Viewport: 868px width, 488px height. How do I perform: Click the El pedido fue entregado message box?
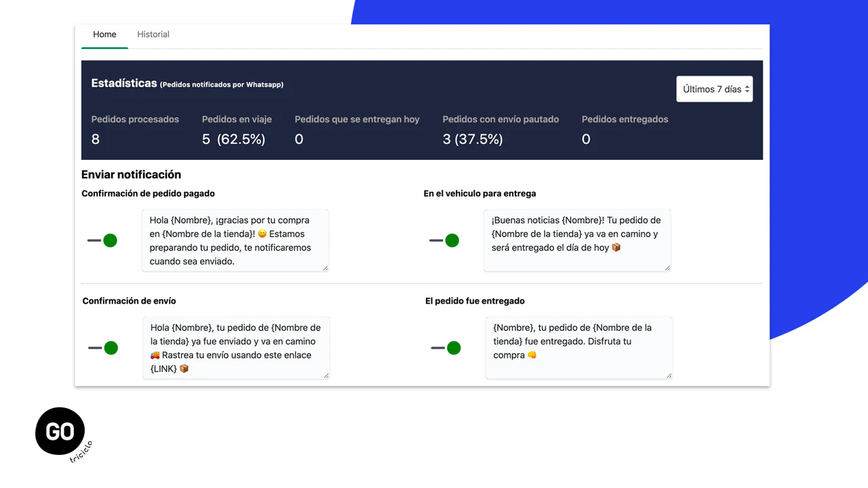[579, 348]
